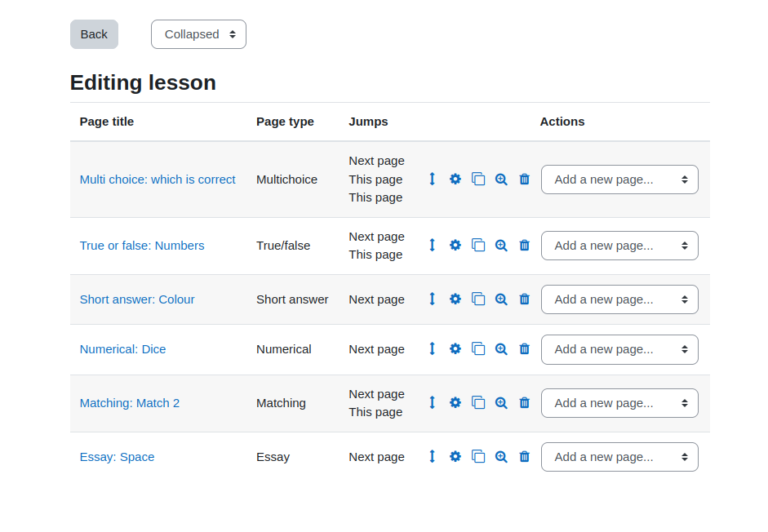This screenshot has width=768, height=532.
Task: Move the Essay: Space page
Action: point(432,457)
